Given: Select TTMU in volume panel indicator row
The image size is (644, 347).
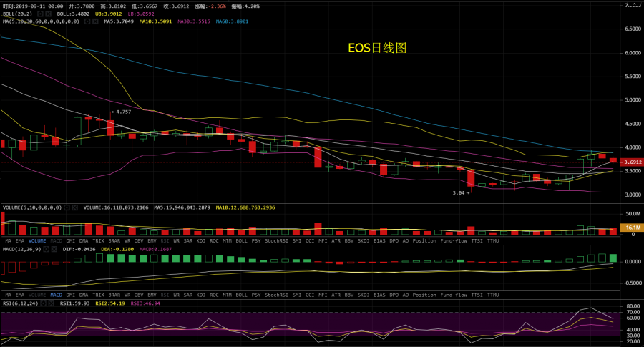Looking at the screenshot, I should pos(493,241).
